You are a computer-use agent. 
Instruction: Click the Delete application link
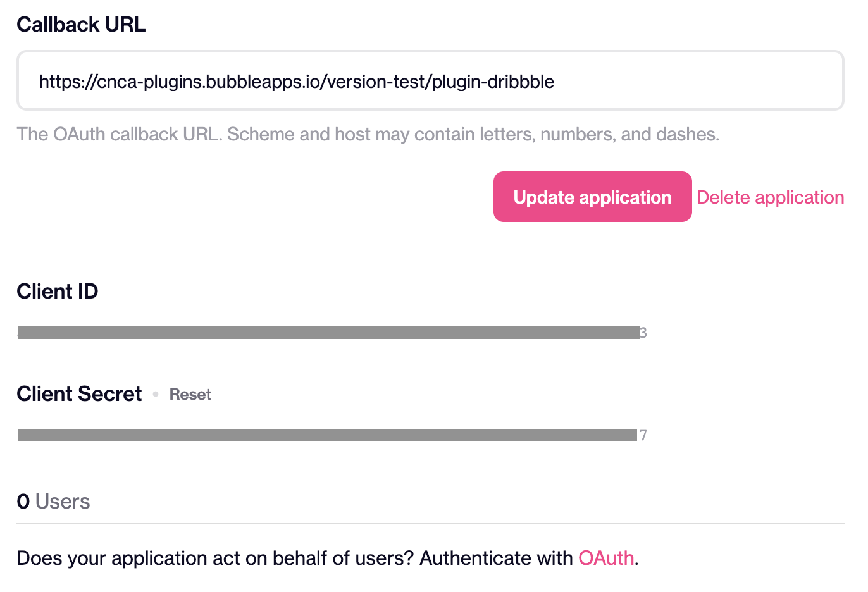tap(770, 197)
